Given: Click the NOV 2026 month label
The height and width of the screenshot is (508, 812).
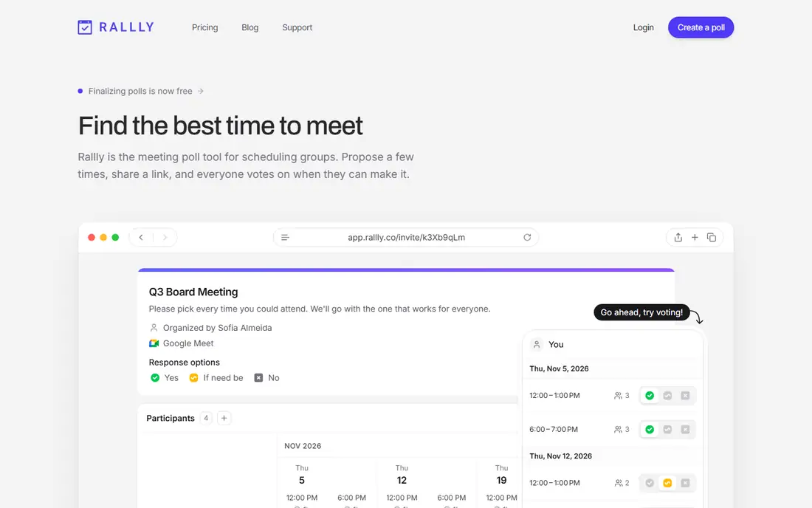Looking at the screenshot, I should pos(303,446).
